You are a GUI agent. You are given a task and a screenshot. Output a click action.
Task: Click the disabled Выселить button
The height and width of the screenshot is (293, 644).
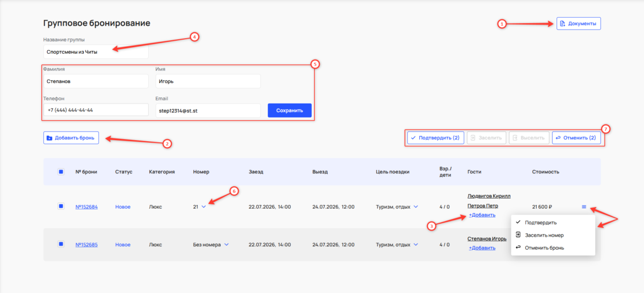click(x=529, y=138)
